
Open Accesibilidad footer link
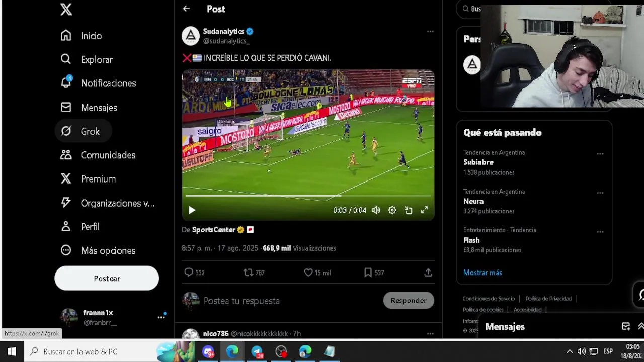point(527,310)
